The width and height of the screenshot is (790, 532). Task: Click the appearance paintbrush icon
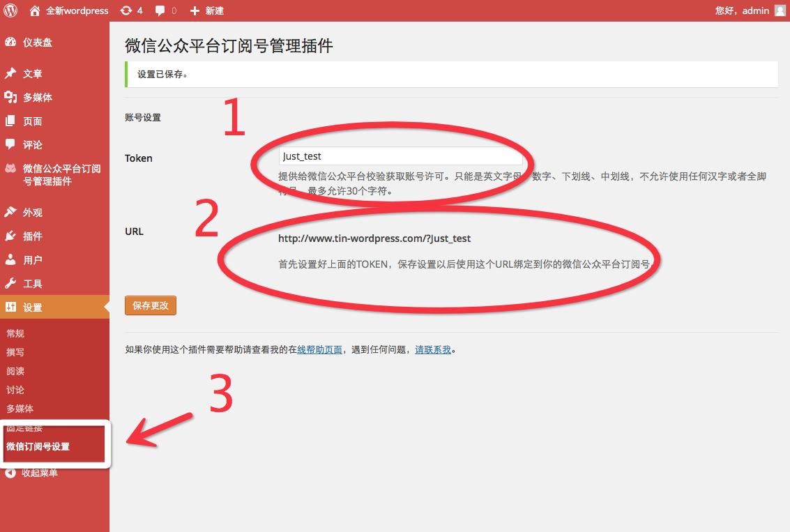click(x=10, y=212)
